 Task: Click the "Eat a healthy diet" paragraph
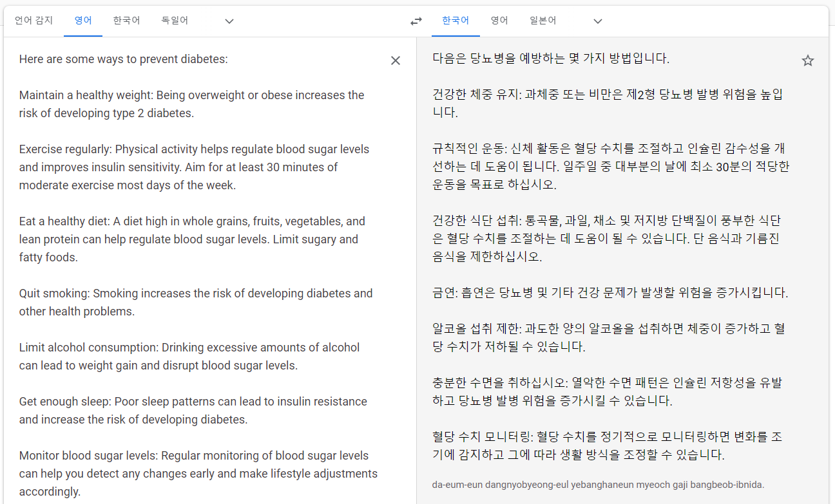(192, 239)
